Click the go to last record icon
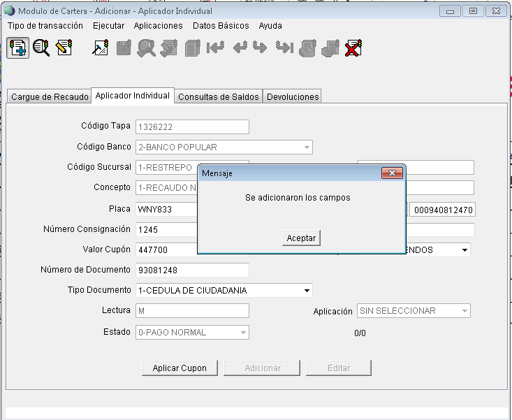 point(284,48)
